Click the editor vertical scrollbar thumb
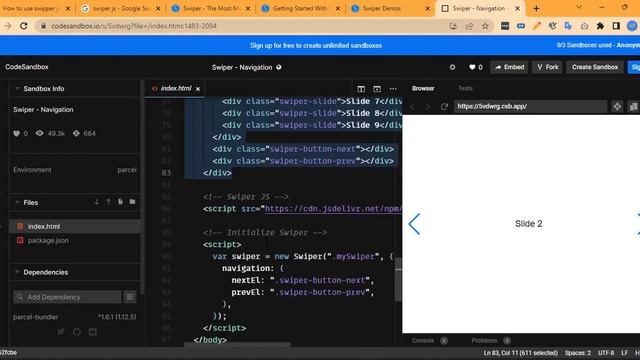Viewport: 640px width, 360px height. click(398, 279)
